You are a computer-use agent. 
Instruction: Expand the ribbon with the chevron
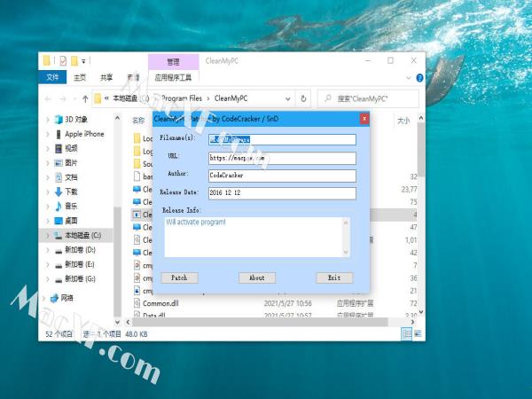click(x=409, y=78)
